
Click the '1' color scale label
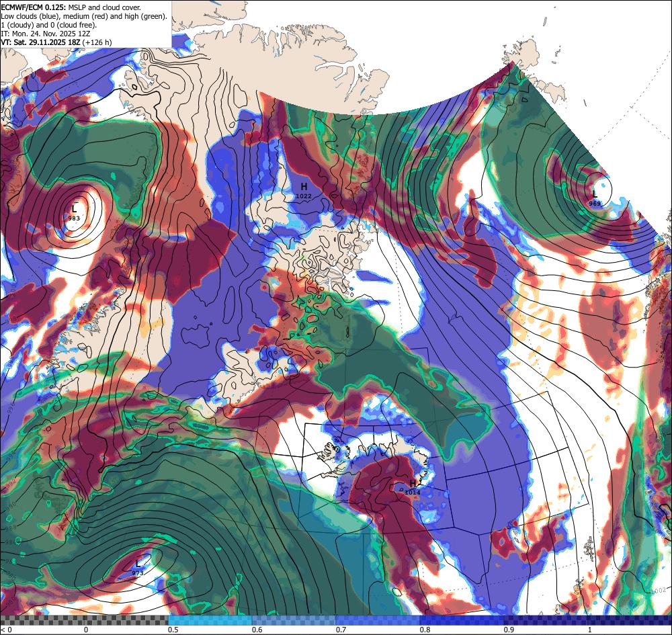[590, 630]
